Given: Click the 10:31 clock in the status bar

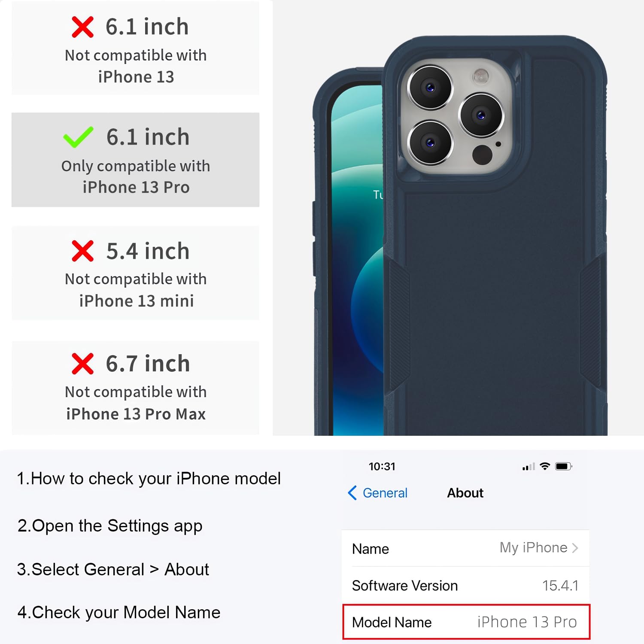Looking at the screenshot, I should pyautogui.click(x=382, y=466).
